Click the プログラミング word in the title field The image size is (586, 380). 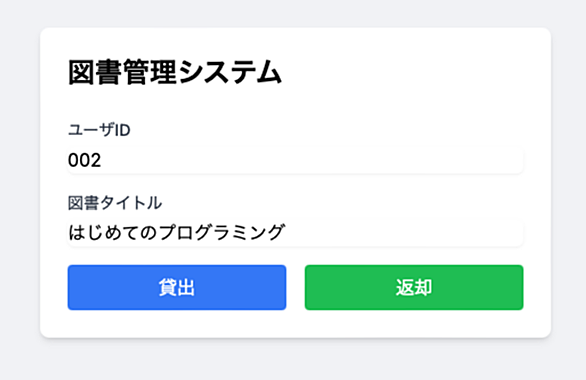[222, 232]
